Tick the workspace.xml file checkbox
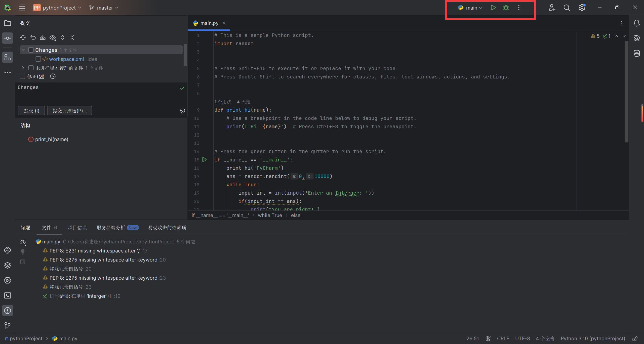The height and width of the screenshot is (344, 644). click(x=38, y=59)
